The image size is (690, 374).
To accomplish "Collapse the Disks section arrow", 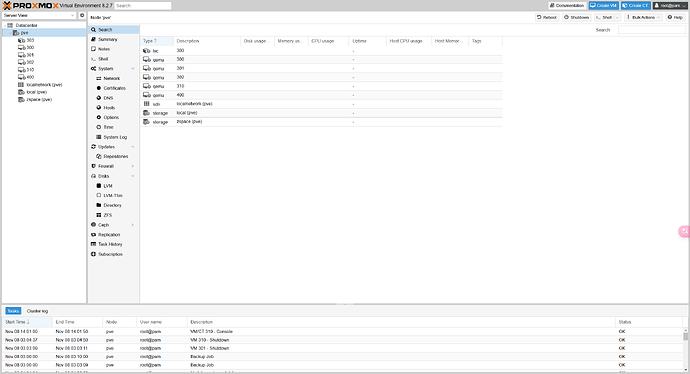I will [133, 176].
